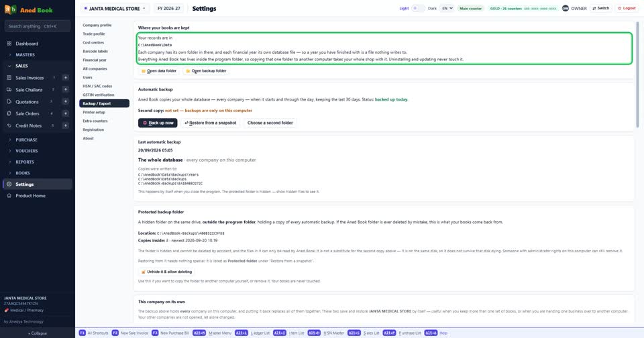The height and width of the screenshot is (338, 644).
Task: Click the Alt+P Purchase List badge
Action: (x=389, y=333)
